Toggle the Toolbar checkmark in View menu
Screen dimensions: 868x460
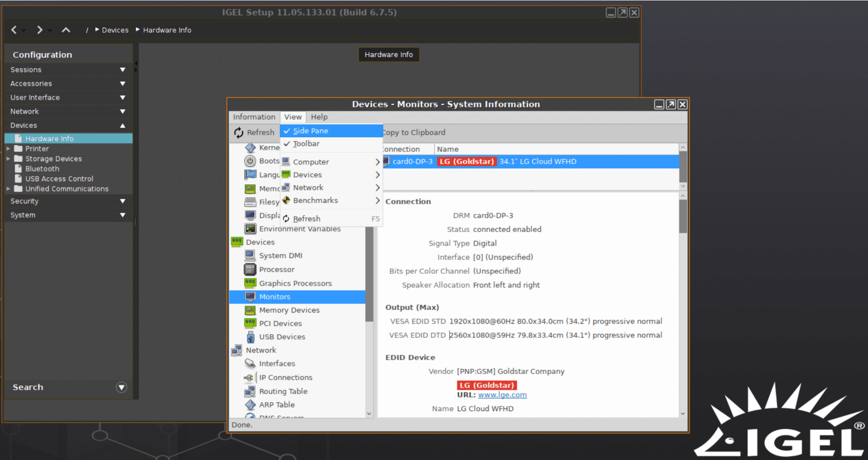[x=287, y=144]
